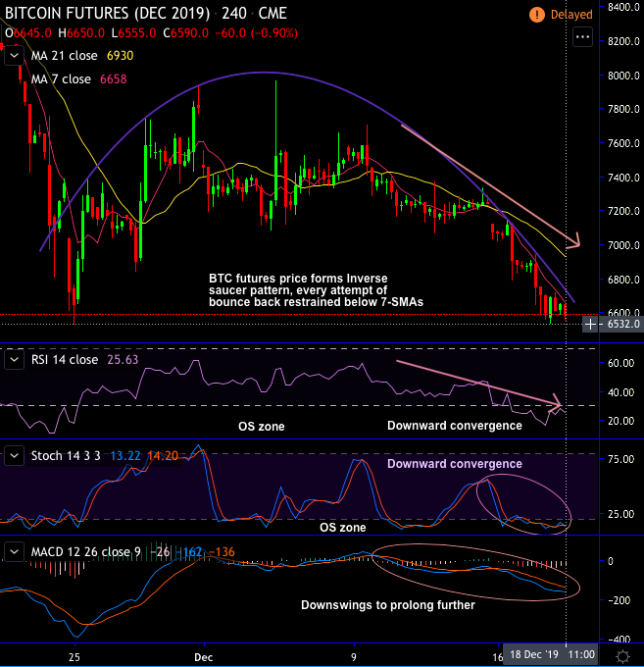Image resolution: width=644 pixels, height=667 pixels.
Task: Click the Dec label on the time axis
Action: [x=204, y=657]
